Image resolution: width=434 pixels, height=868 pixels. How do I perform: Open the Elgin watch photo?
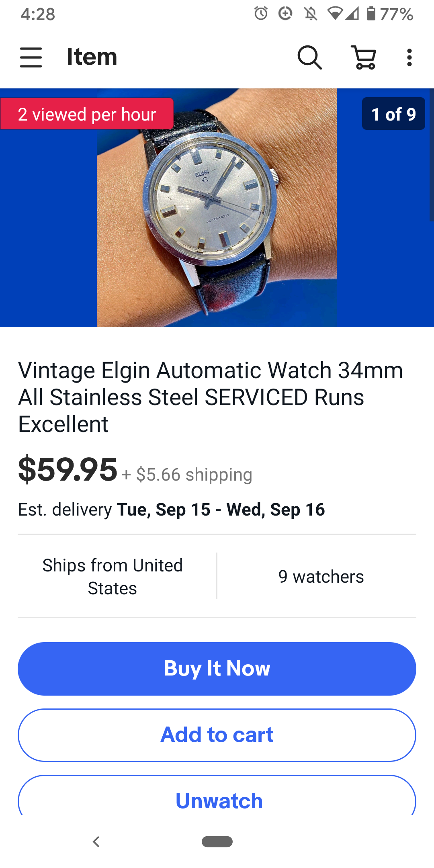(217, 208)
